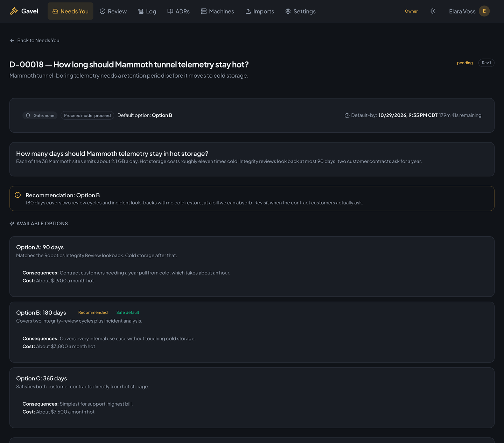504x443 pixels.
Task: Click the Gavel hammer logo icon
Action: pyautogui.click(x=14, y=11)
